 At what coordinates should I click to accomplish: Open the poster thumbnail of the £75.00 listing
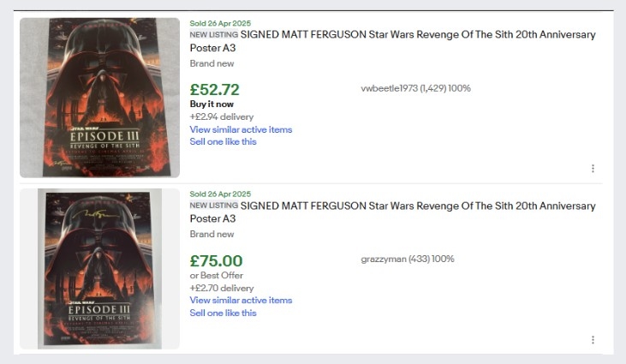(100, 268)
